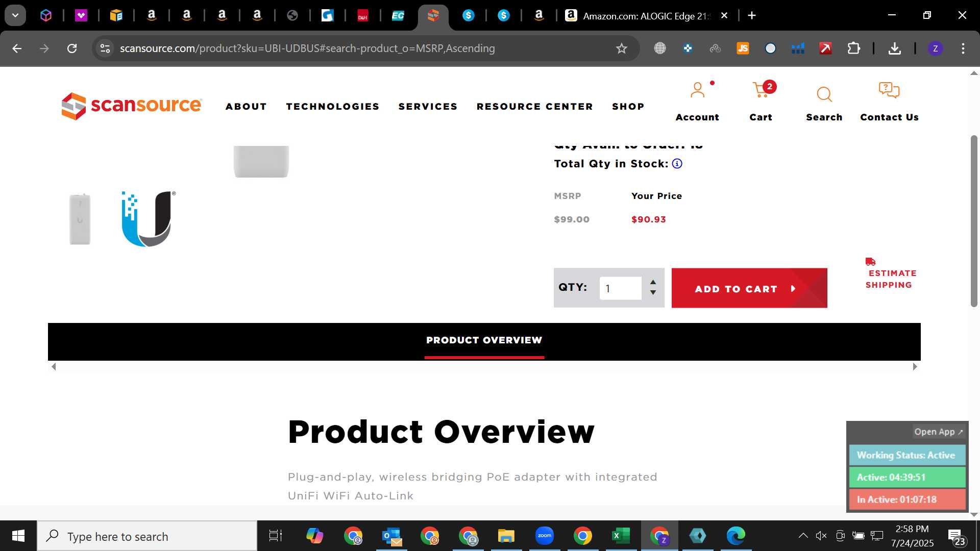Image resolution: width=980 pixels, height=551 pixels.
Task: Open Outlook from the taskbar
Action: [391, 536]
